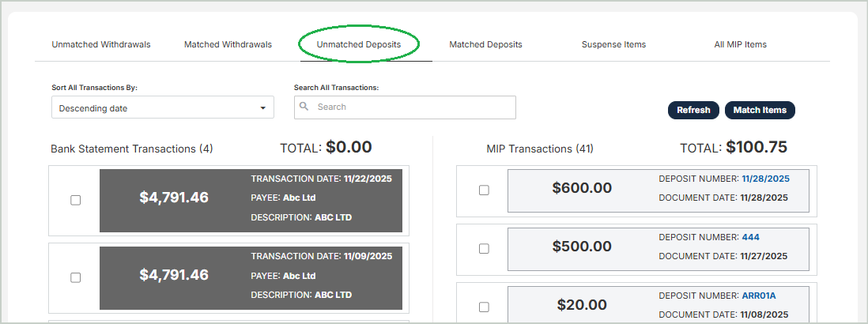
Task: Open the Sort All Transactions dropdown arrow
Action: pyautogui.click(x=262, y=108)
